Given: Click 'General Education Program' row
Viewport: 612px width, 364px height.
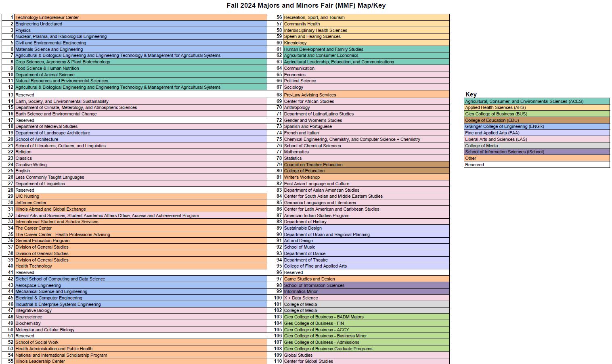Looking at the screenshot, I should pos(140,241).
